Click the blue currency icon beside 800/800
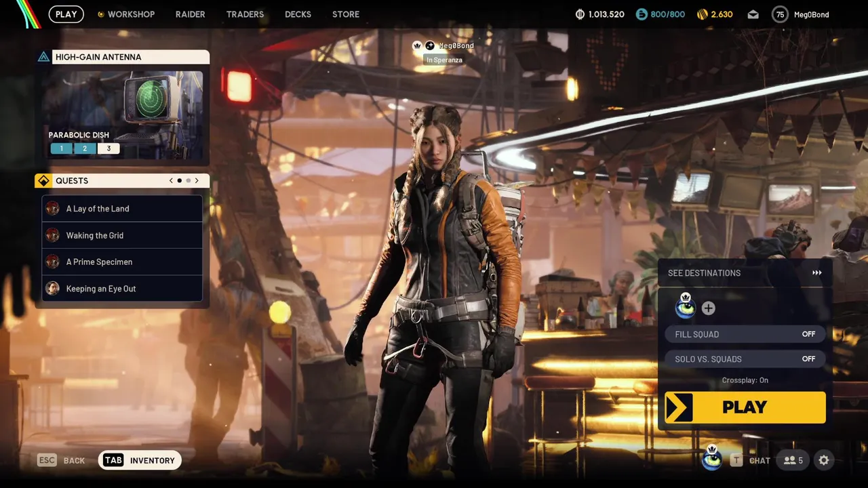Viewport: 868px width, 488px height. point(642,14)
